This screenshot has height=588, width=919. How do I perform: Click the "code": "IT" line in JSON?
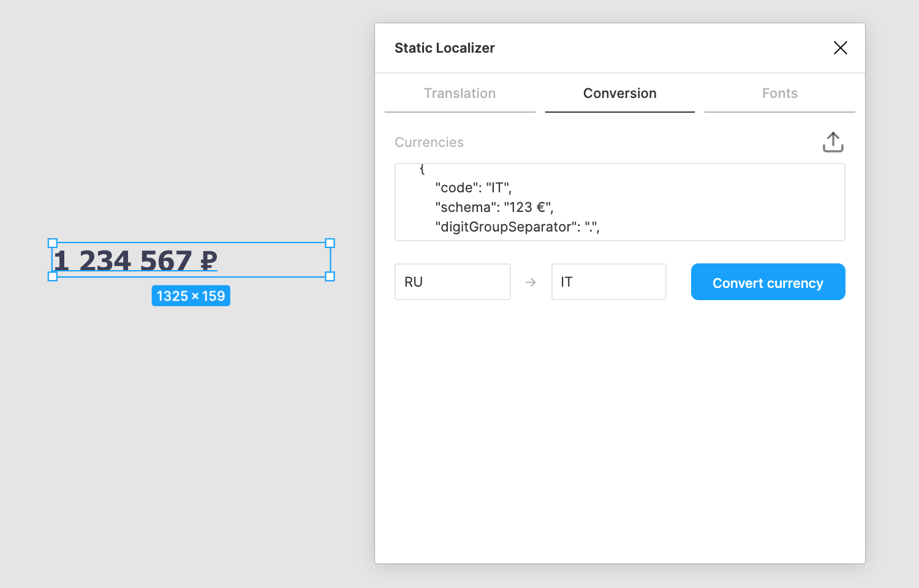pyautogui.click(x=473, y=187)
